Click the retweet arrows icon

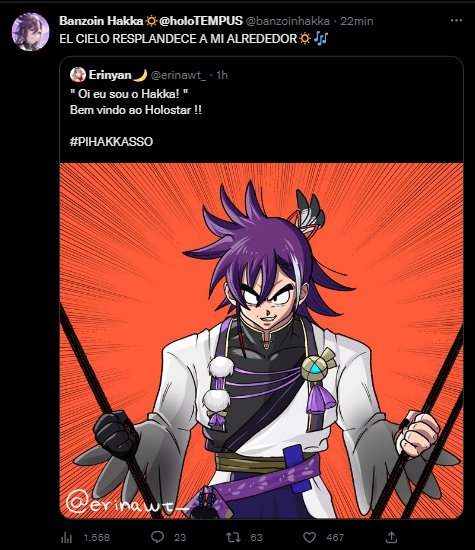(x=233, y=537)
